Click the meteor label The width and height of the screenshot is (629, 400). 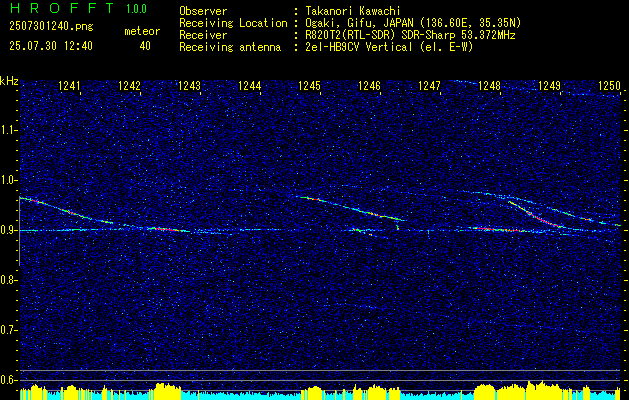pos(142,31)
